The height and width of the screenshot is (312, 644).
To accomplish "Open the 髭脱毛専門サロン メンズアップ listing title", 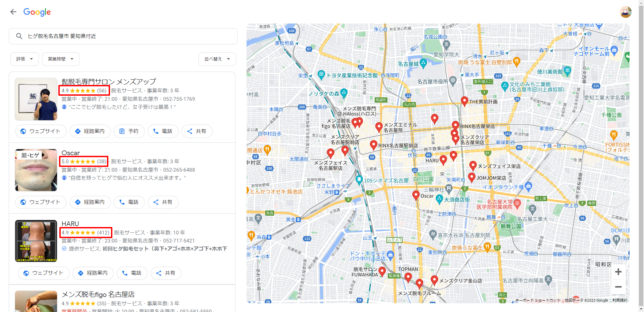I will click(x=109, y=82).
